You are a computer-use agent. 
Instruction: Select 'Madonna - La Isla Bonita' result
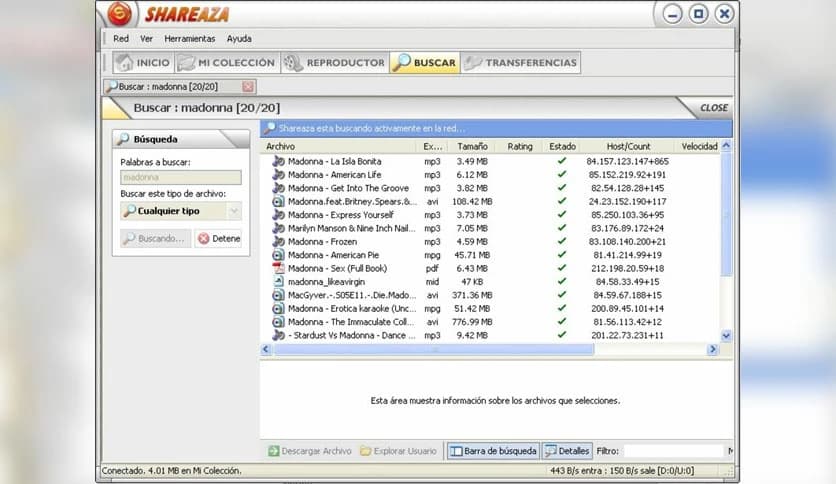pos(334,161)
